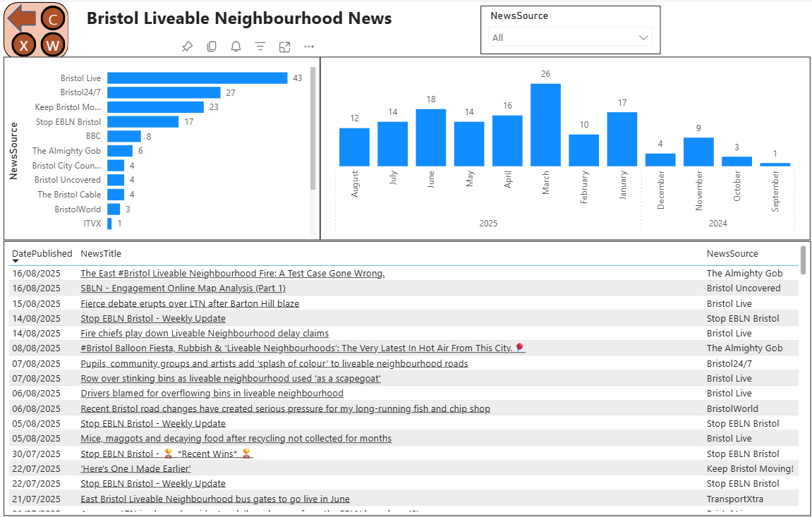Open 'Recent Bristol road changes' fish shop link

[285, 409]
